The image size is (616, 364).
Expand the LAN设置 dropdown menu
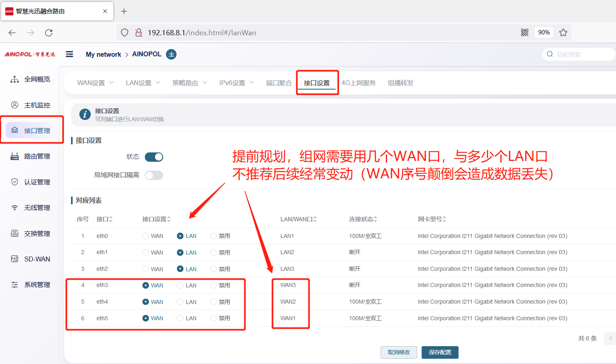tap(143, 83)
